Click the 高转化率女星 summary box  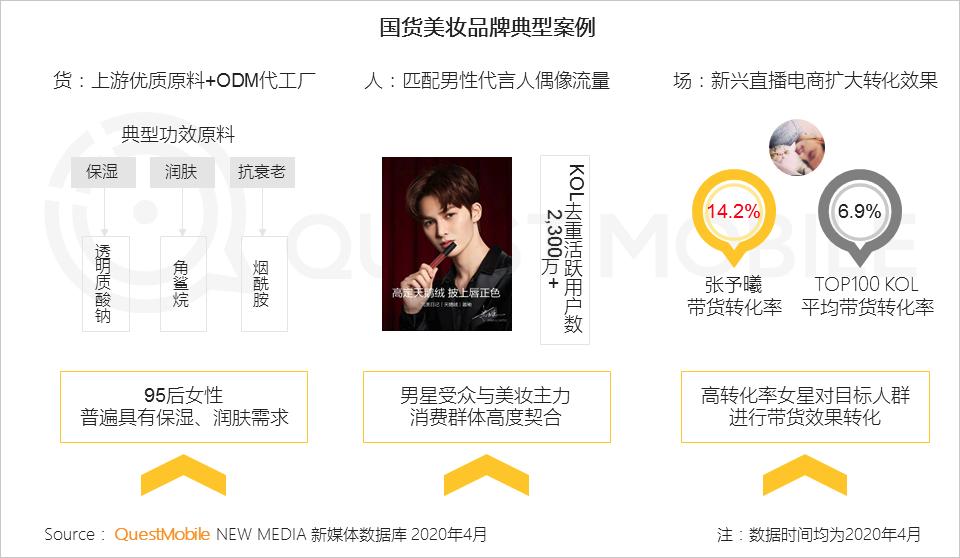(805, 407)
